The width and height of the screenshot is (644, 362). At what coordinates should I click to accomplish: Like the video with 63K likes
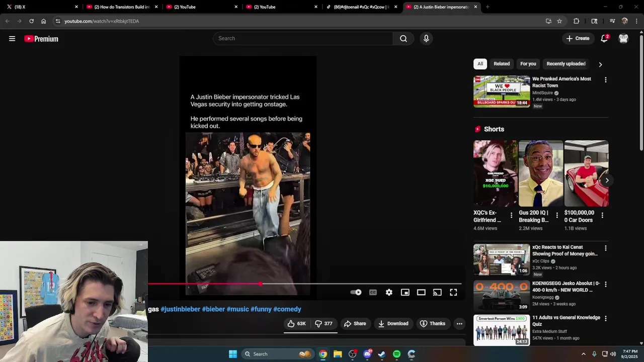tap(297, 324)
